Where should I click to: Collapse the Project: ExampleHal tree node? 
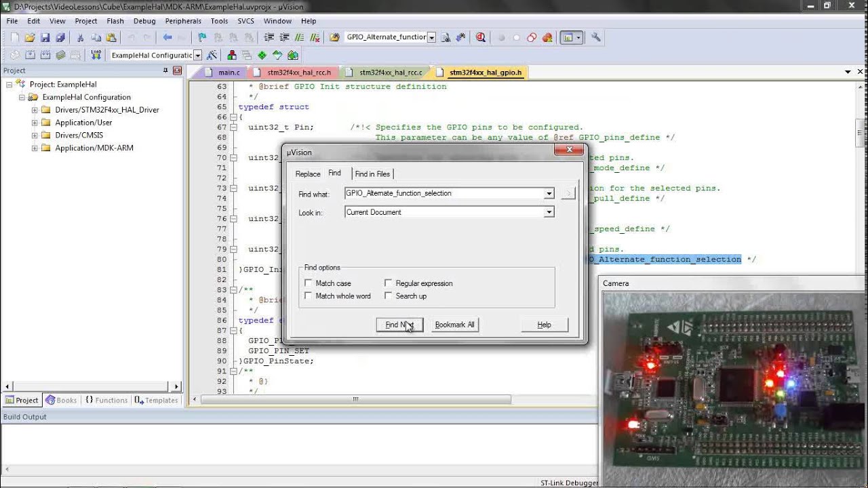click(x=9, y=85)
